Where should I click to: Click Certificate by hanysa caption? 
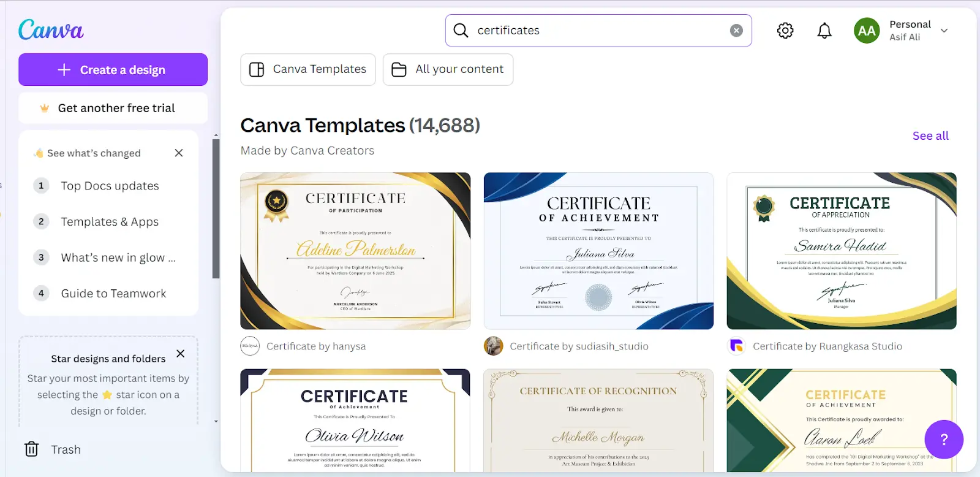(x=316, y=346)
